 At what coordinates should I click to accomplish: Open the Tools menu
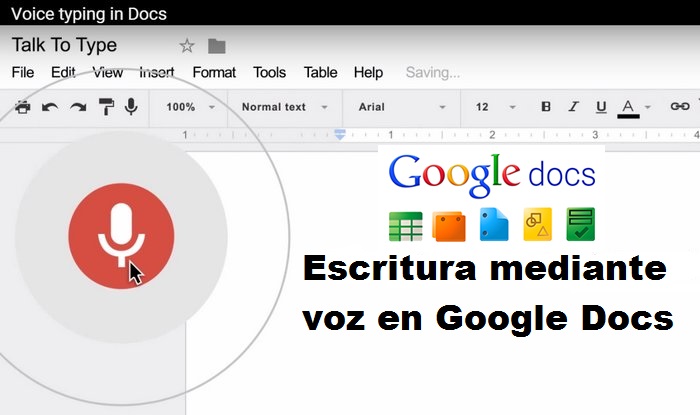tap(269, 73)
